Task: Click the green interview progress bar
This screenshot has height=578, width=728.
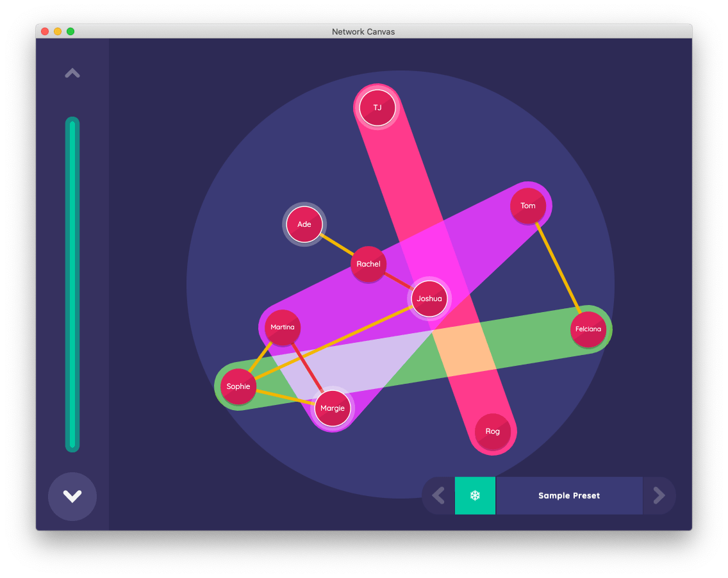Action: click(72, 285)
